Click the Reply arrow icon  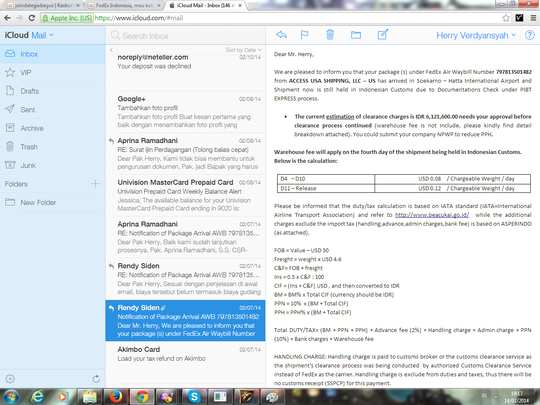pos(281,35)
